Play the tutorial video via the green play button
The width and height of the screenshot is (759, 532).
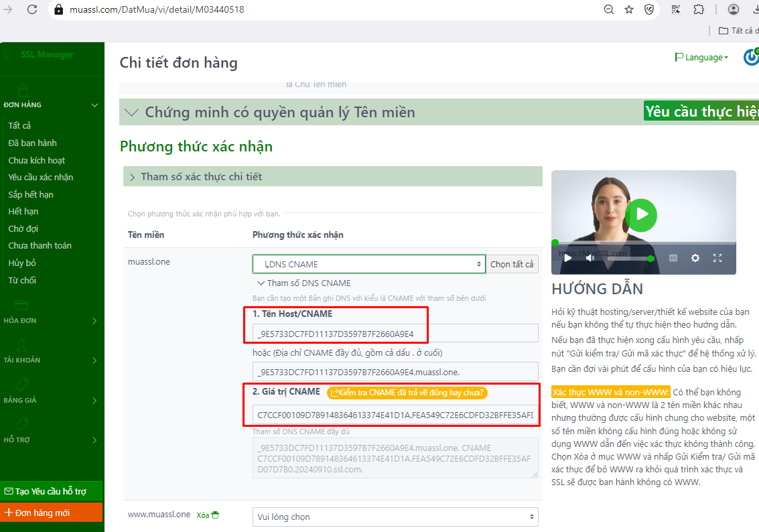pyautogui.click(x=642, y=214)
